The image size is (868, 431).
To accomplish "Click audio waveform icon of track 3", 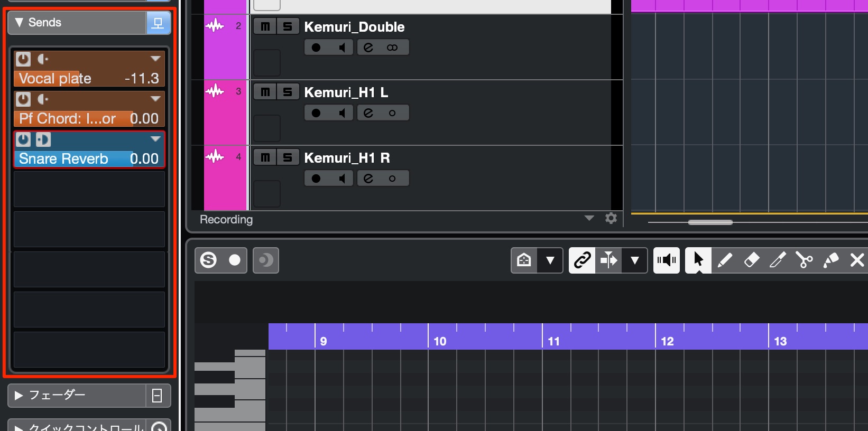I will click(x=215, y=91).
